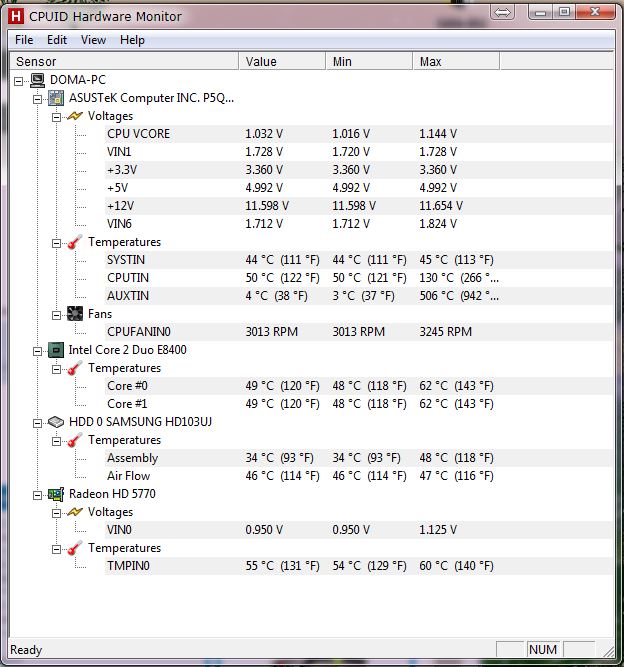Open the Edit menu
Screen dimensions: 624x667
point(57,40)
